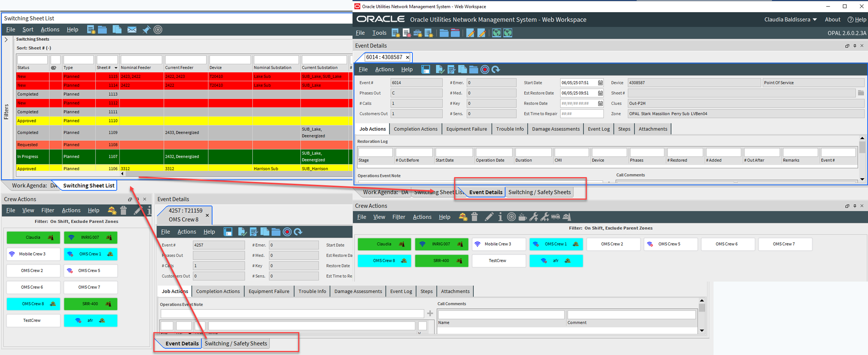Screen dimensions: 868x355
Task: Select INRIG 007 crew button in left Crew Actions
Action: coord(90,238)
